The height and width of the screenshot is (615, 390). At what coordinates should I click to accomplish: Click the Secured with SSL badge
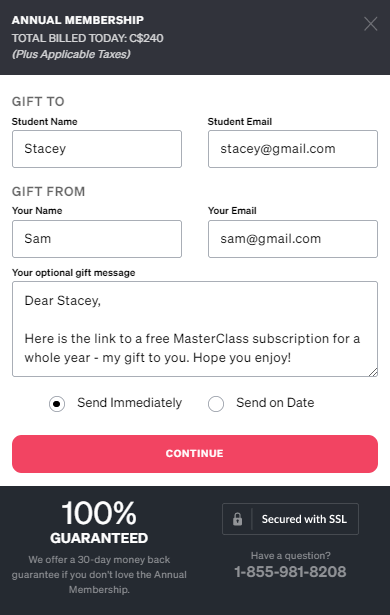pyautogui.click(x=290, y=519)
